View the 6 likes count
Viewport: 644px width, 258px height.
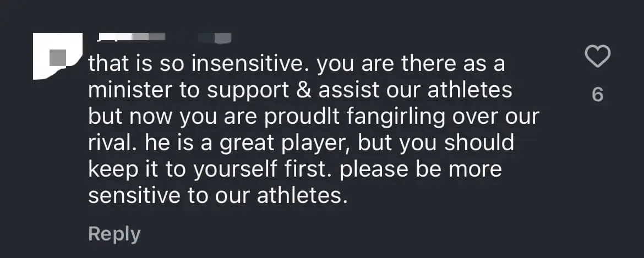point(598,95)
